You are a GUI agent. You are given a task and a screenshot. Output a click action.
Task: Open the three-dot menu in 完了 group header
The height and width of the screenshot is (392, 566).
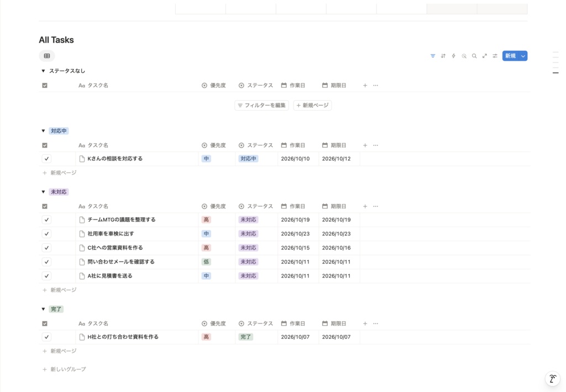tap(376, 323)
